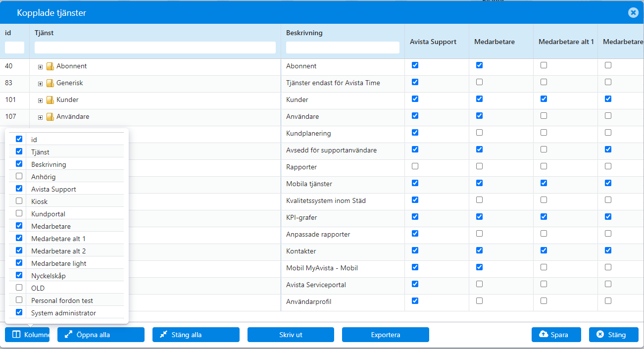Hide the Beskrivning column in column list
The height and width of the screenshot is (349, 644).
[19, 164]
